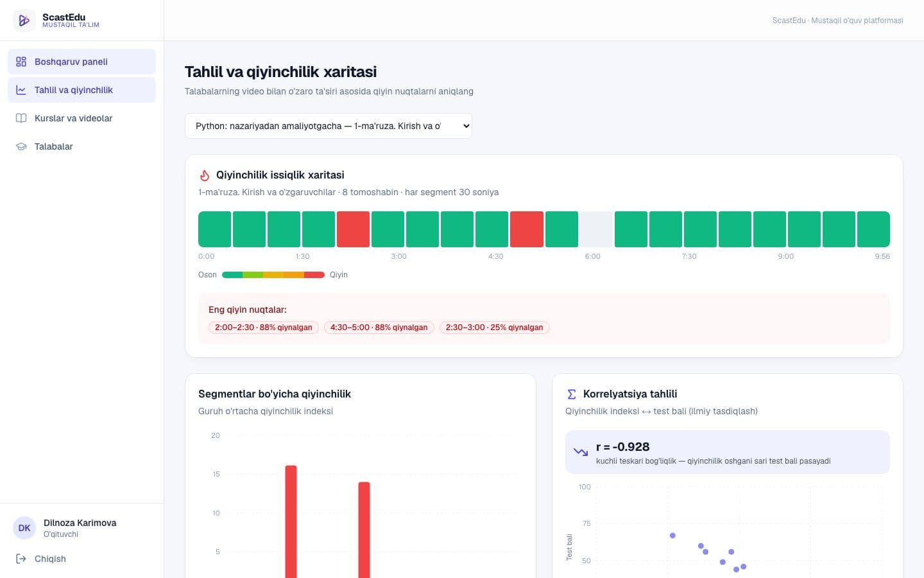Viewport: 924px width, 578px height.
Task: Click the r = -0.928 correlation value
Action: tap(622, 447)
